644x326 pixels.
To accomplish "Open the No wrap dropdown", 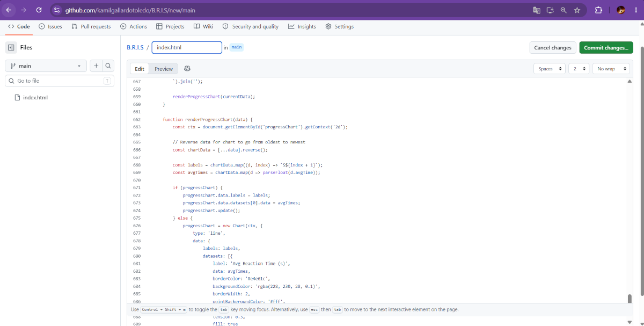I will 611,69.
